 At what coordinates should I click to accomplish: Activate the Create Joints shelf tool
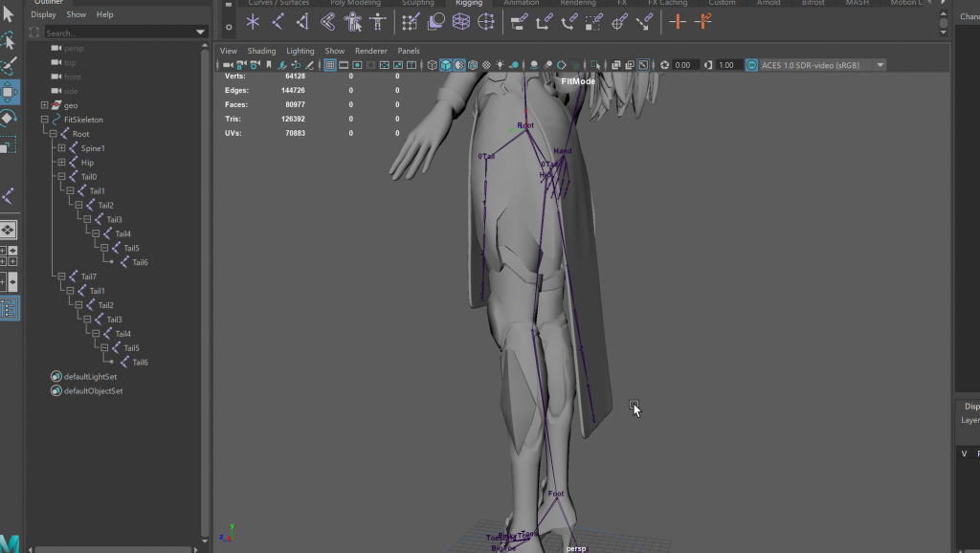pos(278,22)
